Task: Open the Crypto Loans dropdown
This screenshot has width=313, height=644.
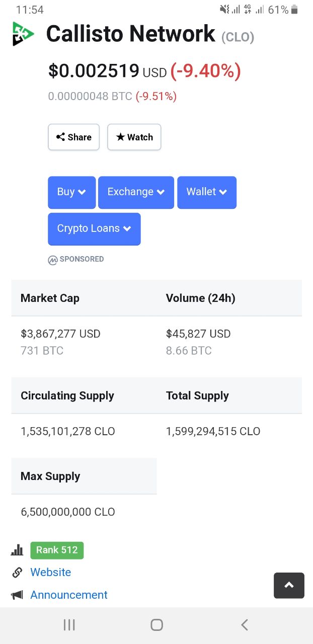Action: tap(94, 229)
